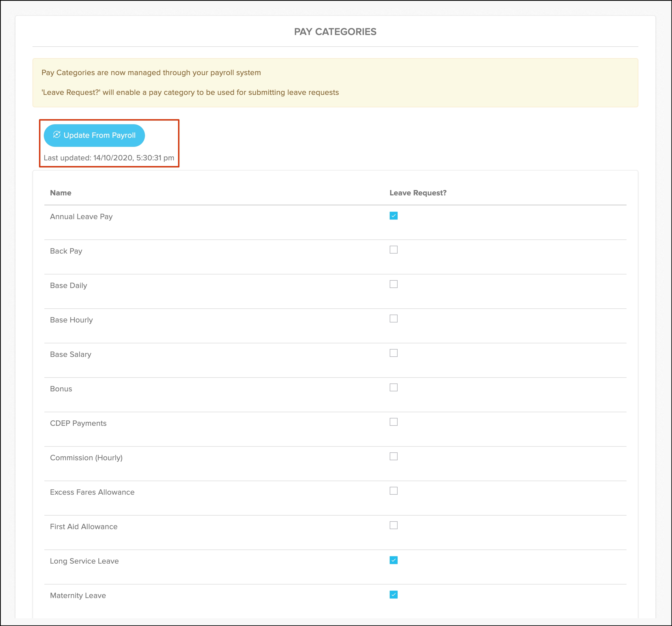Enable Excess Fares Allowance leave request
Viewport: 672px width, 626px height.
click(393, 491)
